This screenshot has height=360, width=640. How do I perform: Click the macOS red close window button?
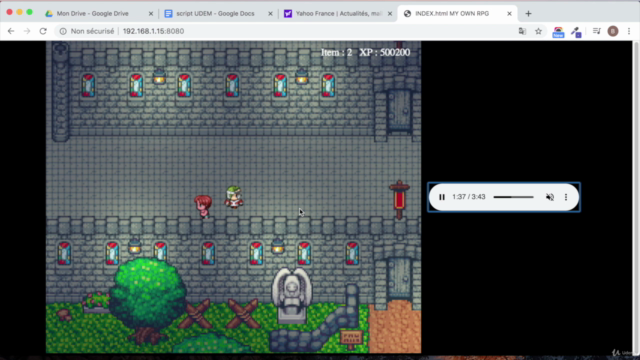(x=9, y=12)
